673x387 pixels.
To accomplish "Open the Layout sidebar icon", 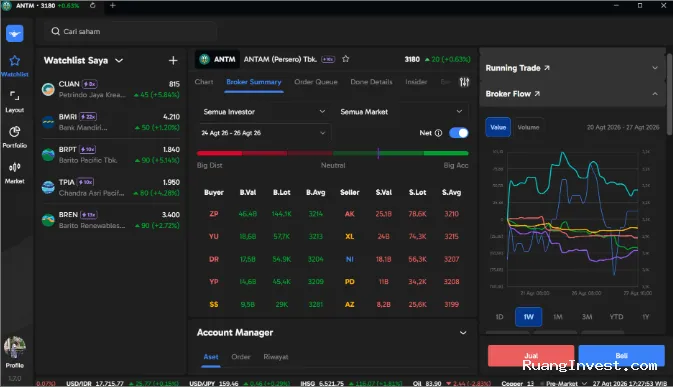I will click(15, 96).
